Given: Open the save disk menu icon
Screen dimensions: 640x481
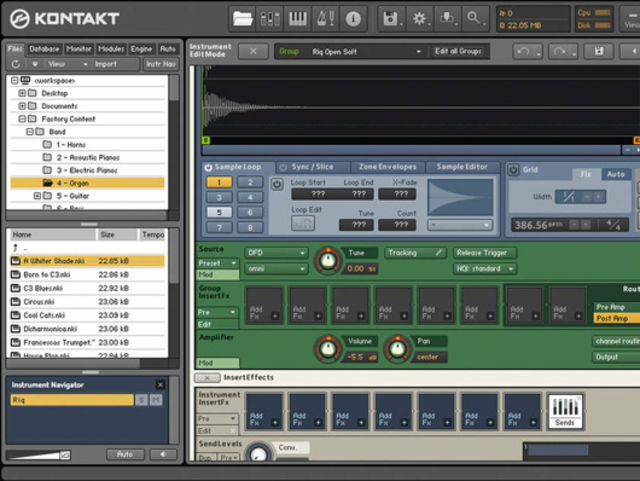Looking at the screenshot, I should pos(391,18).
